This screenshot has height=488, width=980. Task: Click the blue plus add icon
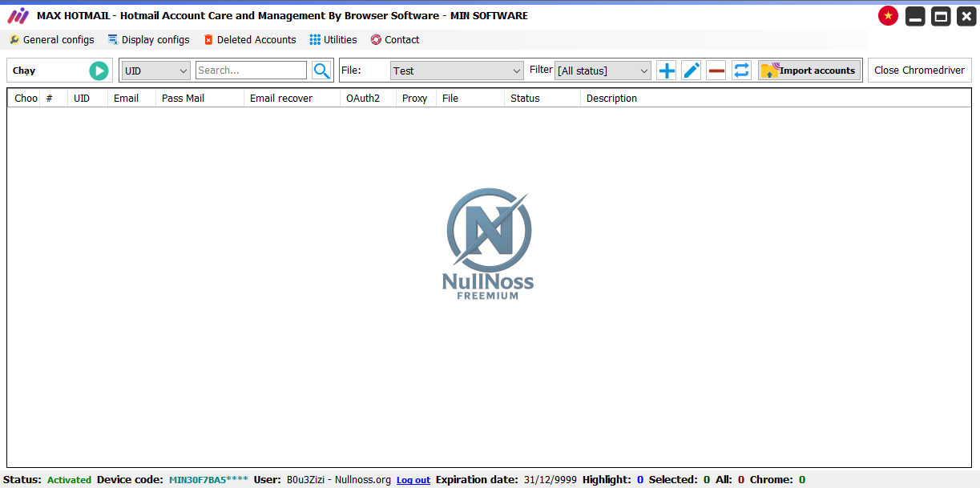[666, 71]
